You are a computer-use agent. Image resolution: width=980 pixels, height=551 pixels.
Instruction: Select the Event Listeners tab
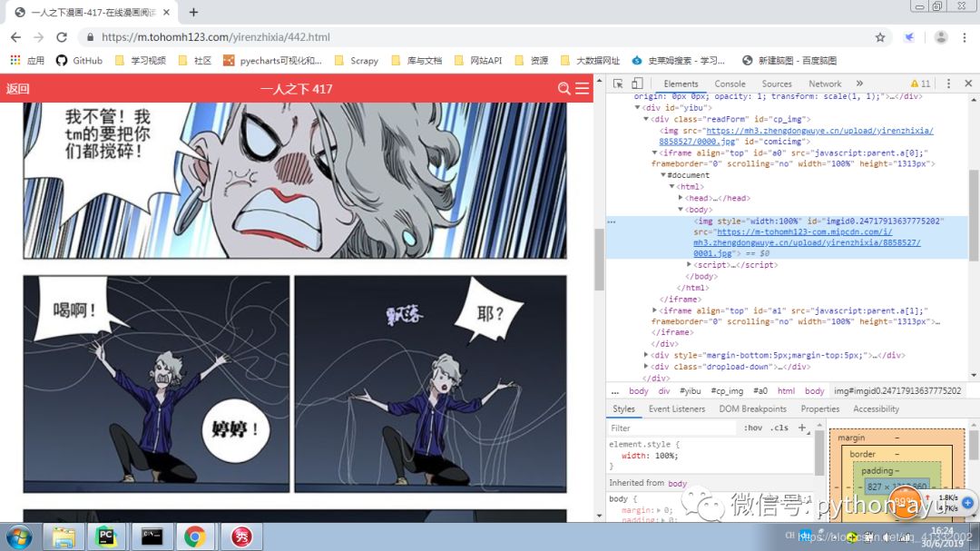coord(676,409)
